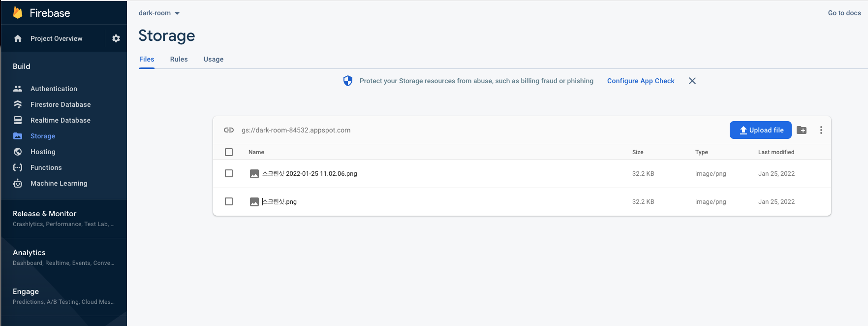
Task: Open the dark-room project dropdown
Action: coord(159,13)
